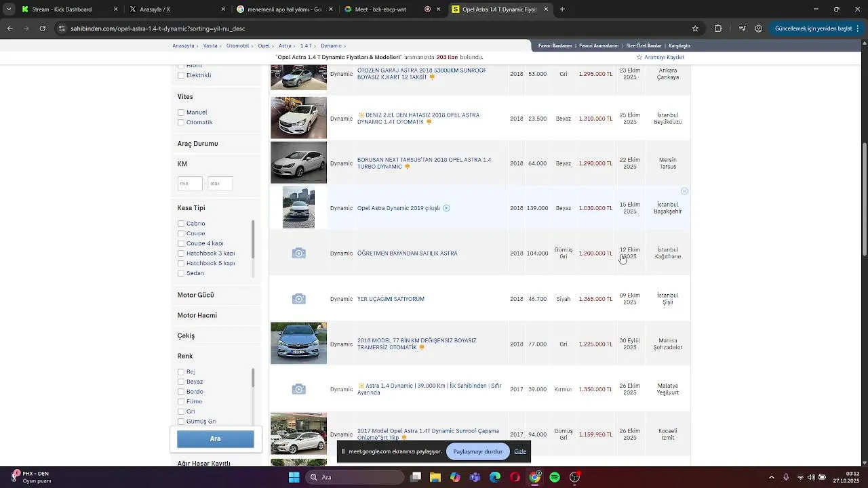Screen dimensions: 868x488
Task: Tick the Bordo color filter
Action: (x=181, y=392)
